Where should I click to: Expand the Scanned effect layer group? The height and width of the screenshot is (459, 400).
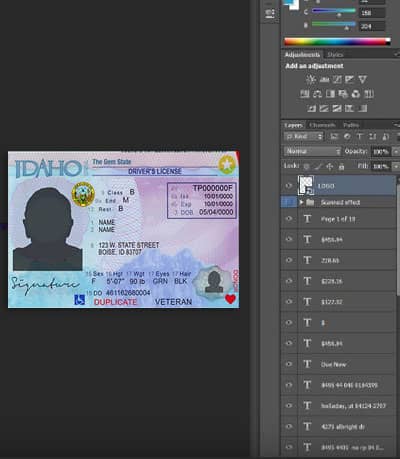[302, 202]
